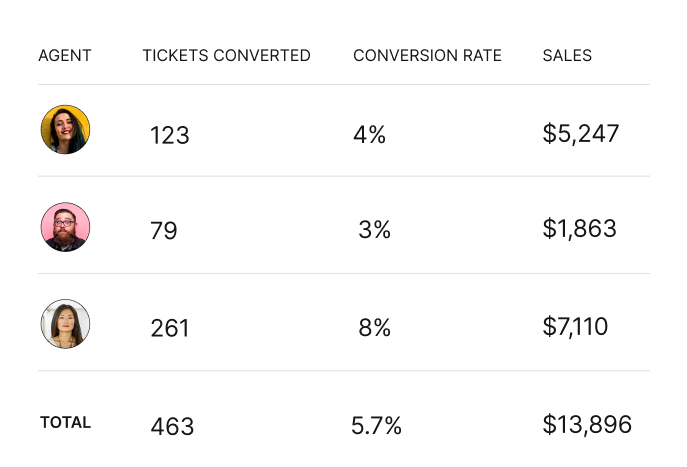Select the 123 tickets converted cell
This screenshot has height=467, width=687.
[x=170, y=135]
